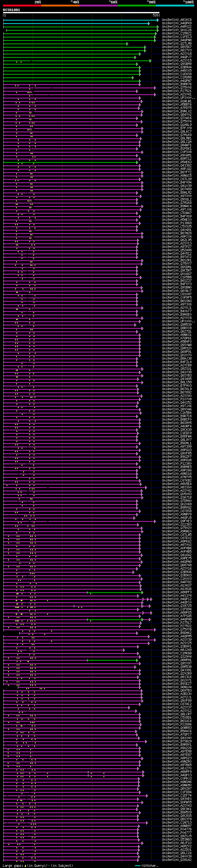Select label UniRef100_Q8S567

click(176, 47)
